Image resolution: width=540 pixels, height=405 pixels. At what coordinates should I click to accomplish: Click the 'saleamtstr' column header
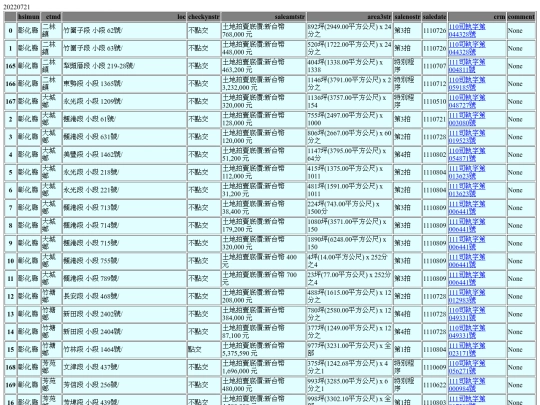pyautogui.click(x=263, y=17)
